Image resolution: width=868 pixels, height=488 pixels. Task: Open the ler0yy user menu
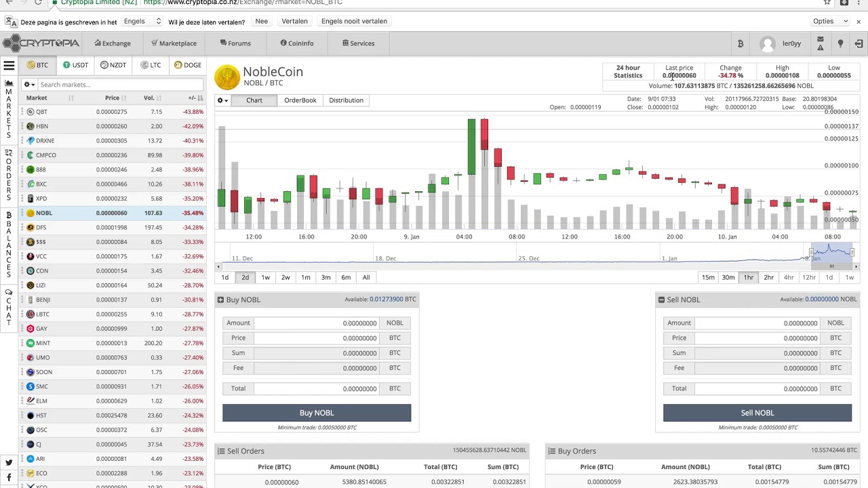click(780, 43)
